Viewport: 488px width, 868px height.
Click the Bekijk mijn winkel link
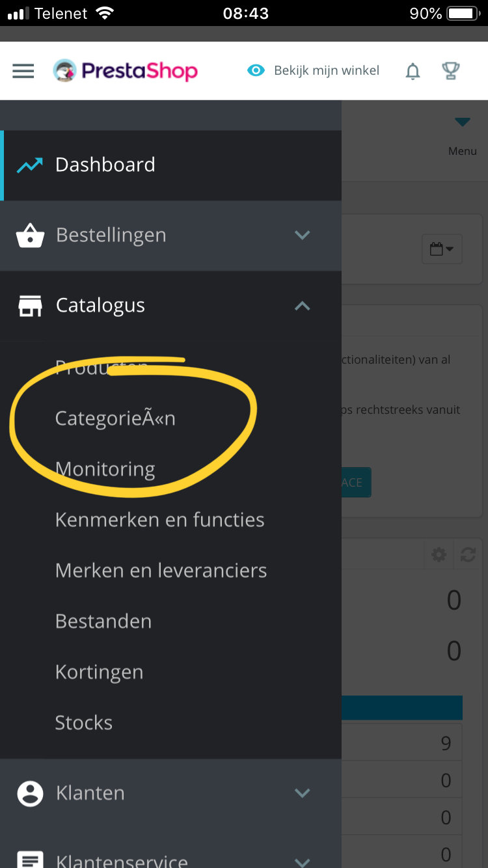(x=326, y=70)
